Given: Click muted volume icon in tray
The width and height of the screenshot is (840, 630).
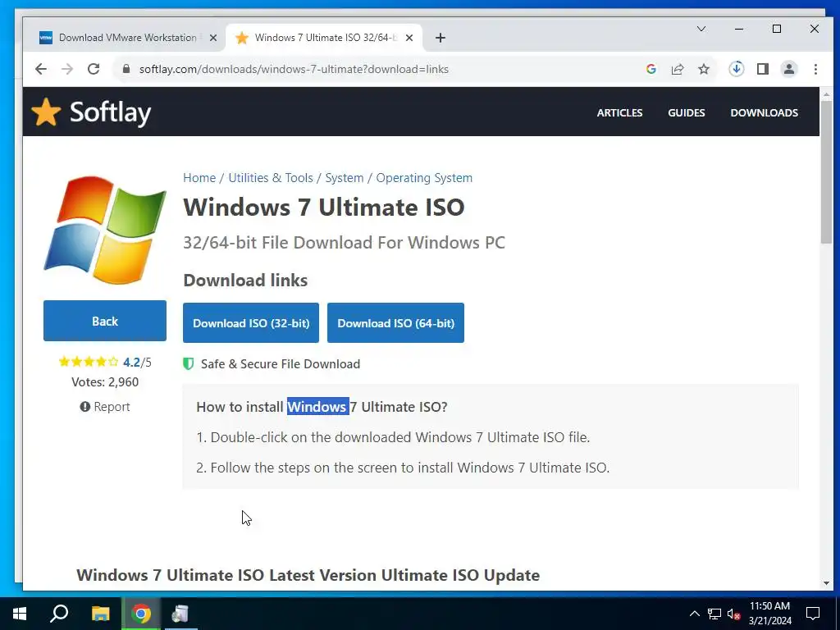Looking at the screenshot, I should (x=734, y=614).
